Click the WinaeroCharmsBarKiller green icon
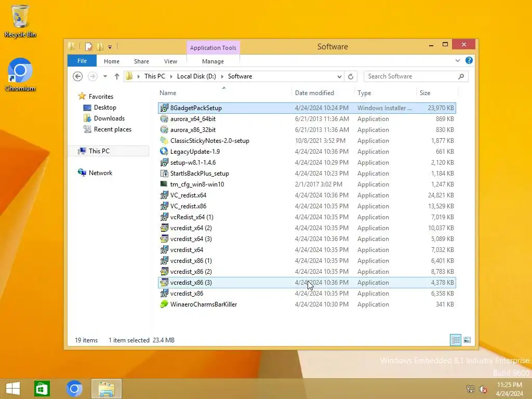The width and height of the screenshot is (532, 399). point(164,304)
